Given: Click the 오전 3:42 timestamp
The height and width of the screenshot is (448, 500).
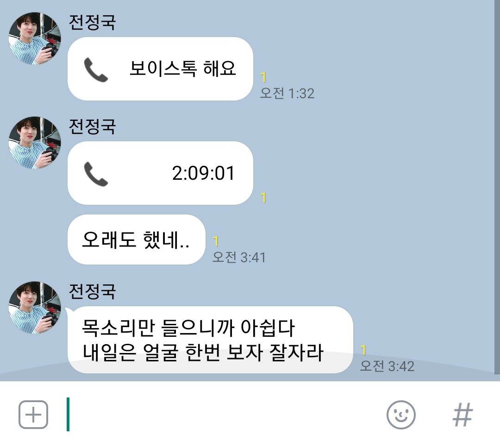Looking at the screenshot, I should click(x=387, y=366).
